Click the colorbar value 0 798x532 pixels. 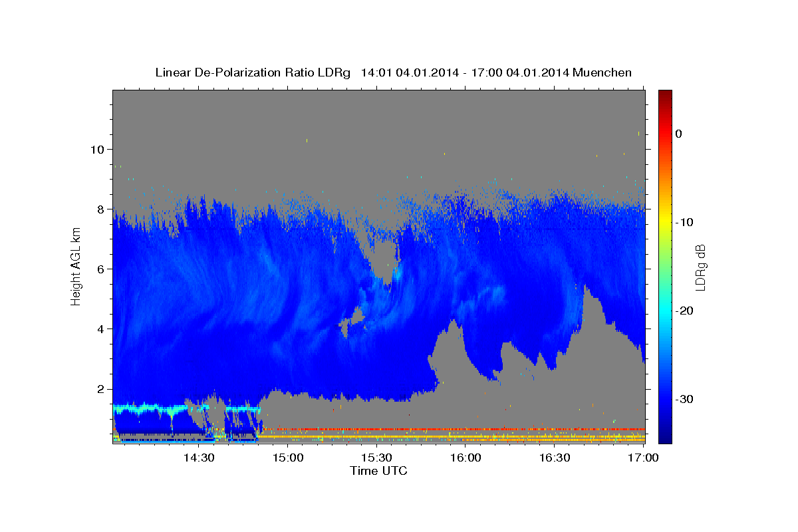point(679,134)
